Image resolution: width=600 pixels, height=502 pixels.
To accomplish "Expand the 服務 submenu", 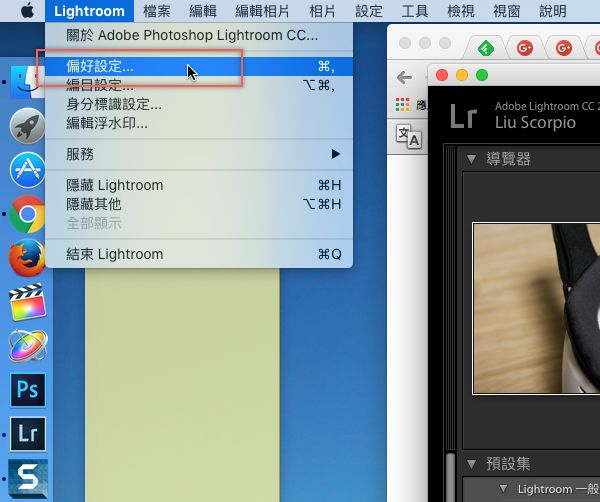I will tap(199, 154).
